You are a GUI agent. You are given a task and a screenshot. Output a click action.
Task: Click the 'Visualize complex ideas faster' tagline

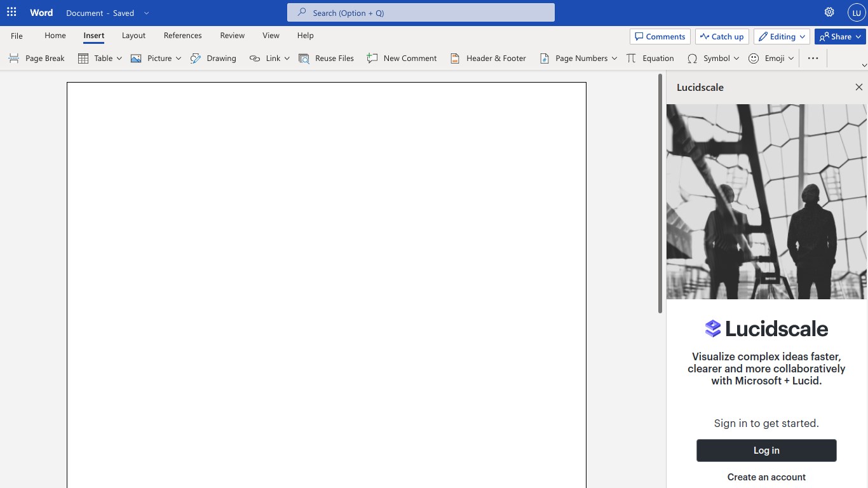(766, 369)
